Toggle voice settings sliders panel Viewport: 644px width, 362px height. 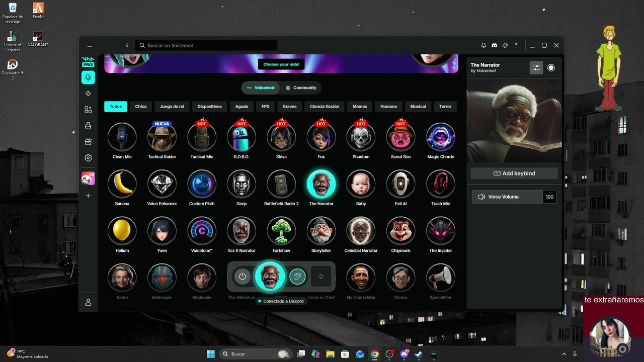536,68
